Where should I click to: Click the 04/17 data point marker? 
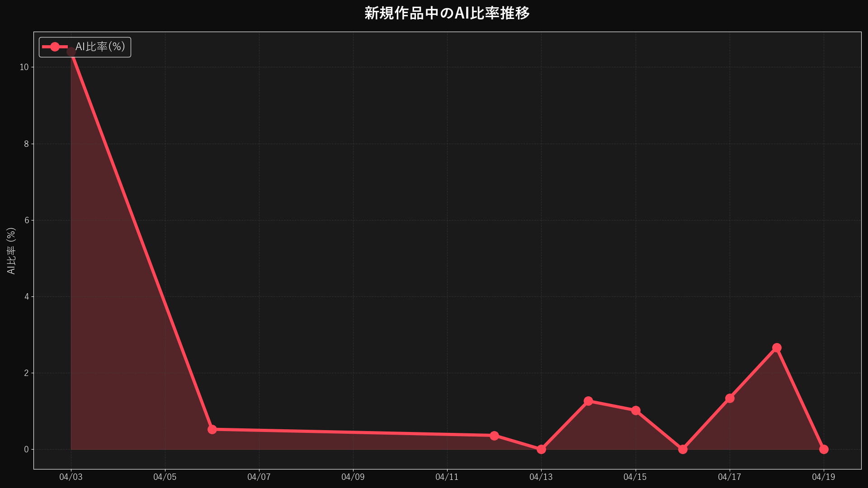click(730, 398)
